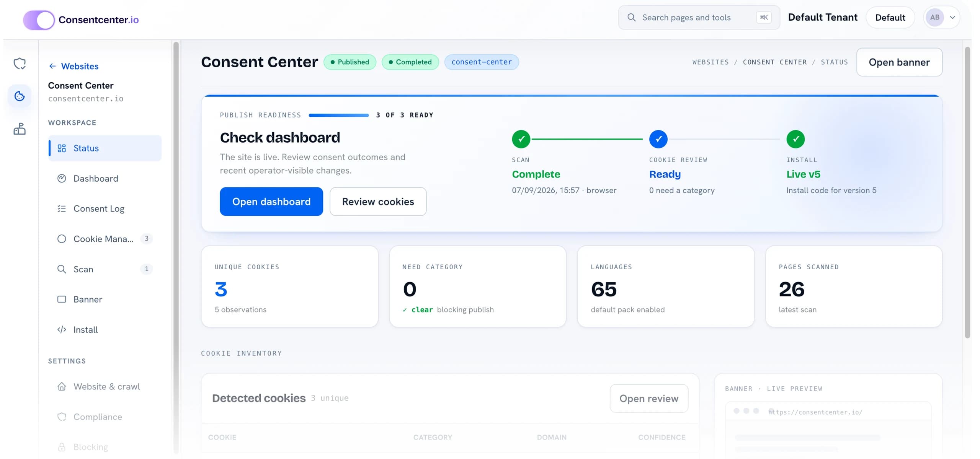Click the Published status badge
Screen dimensions: 980x459
click(x=350, y=62)
